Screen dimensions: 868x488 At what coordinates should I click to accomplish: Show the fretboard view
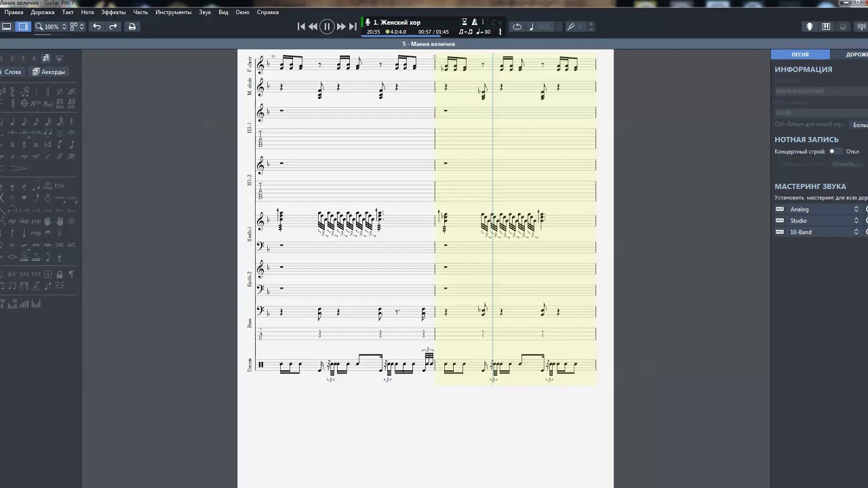point(810,26)
